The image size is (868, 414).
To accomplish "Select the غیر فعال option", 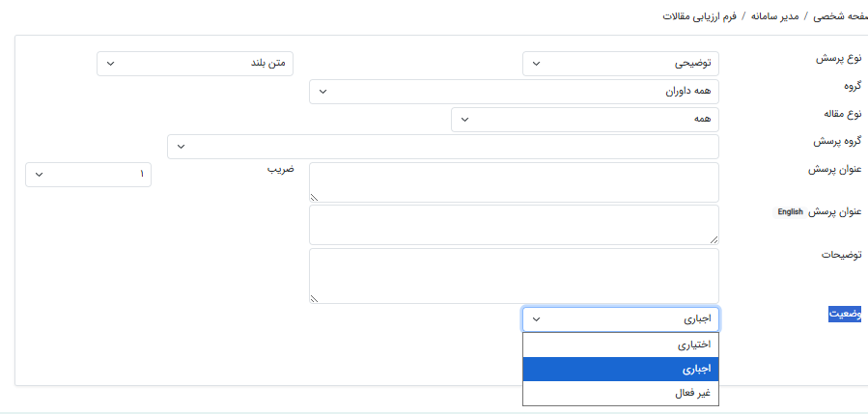I will click(x=621, y=394).
